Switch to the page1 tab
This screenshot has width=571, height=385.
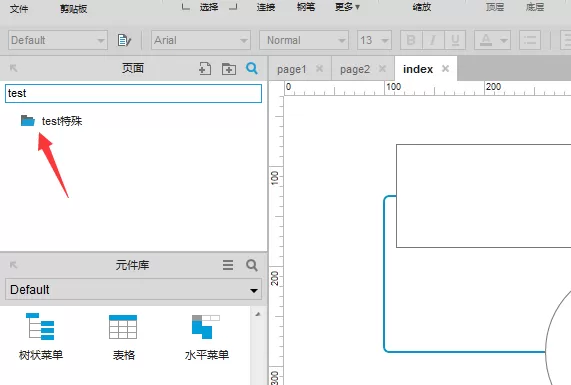pyautogui.click(x=292, y=69)
